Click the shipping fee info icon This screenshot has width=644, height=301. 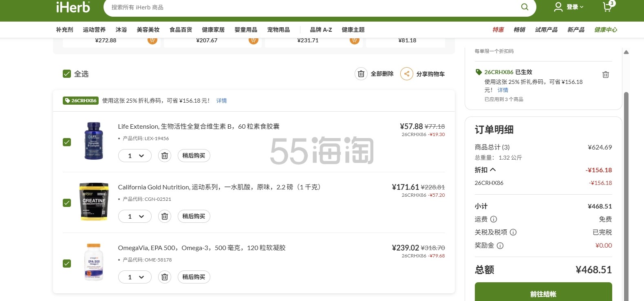coord(494,219)
